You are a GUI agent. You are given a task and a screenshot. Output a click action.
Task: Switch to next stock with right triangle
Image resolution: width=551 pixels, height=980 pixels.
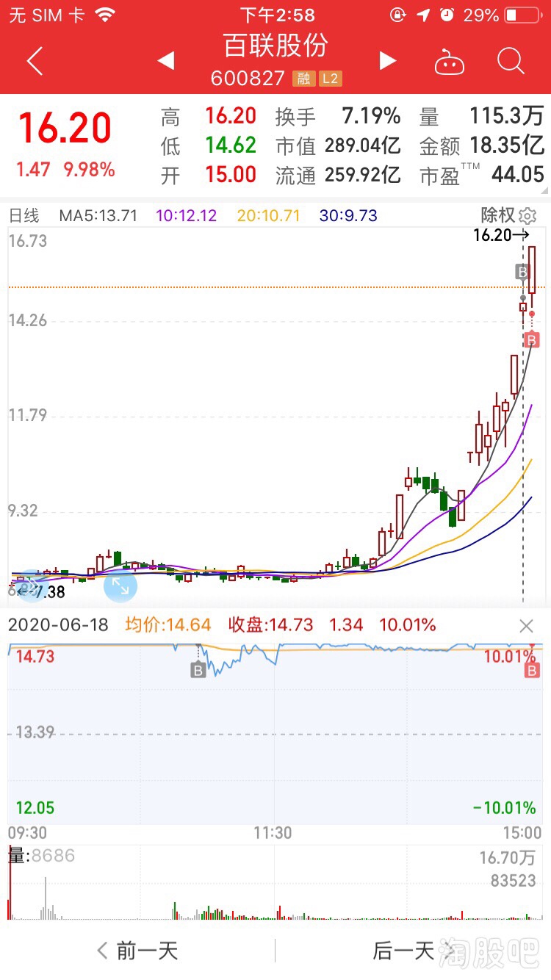tap(388, 61)
